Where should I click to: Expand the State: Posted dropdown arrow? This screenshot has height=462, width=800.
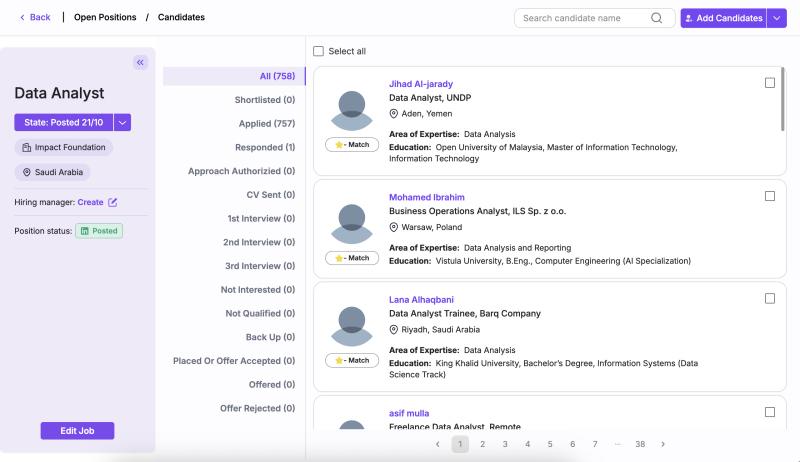tap(122, 122)
